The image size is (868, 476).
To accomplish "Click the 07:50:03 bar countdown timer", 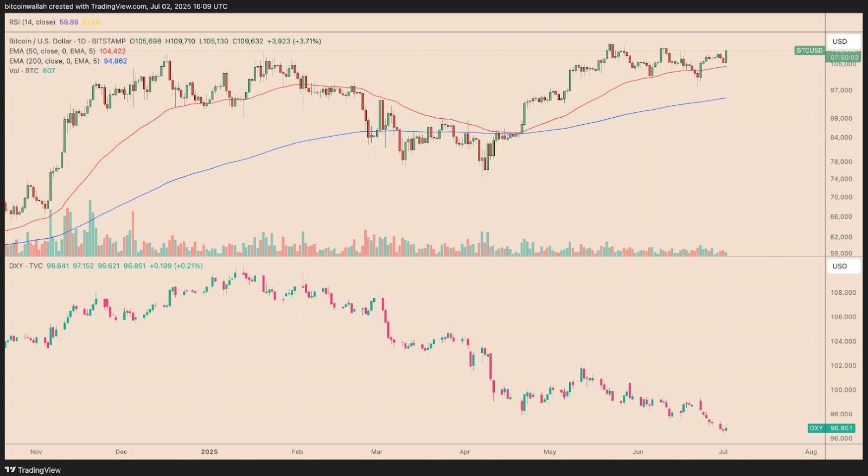I will (844, 57).
